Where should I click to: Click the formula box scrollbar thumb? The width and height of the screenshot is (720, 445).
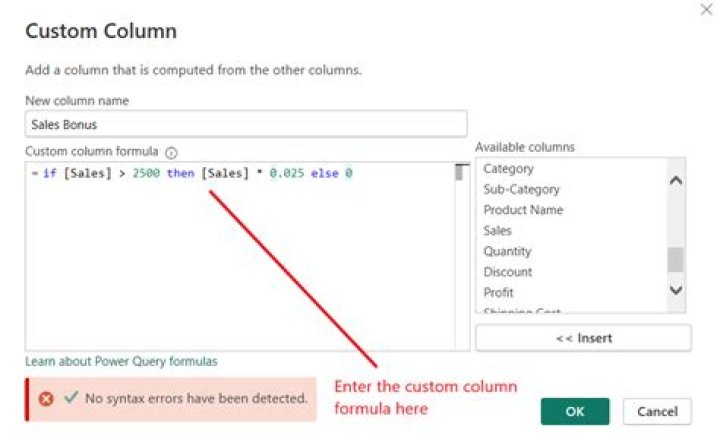pos(460,173)
